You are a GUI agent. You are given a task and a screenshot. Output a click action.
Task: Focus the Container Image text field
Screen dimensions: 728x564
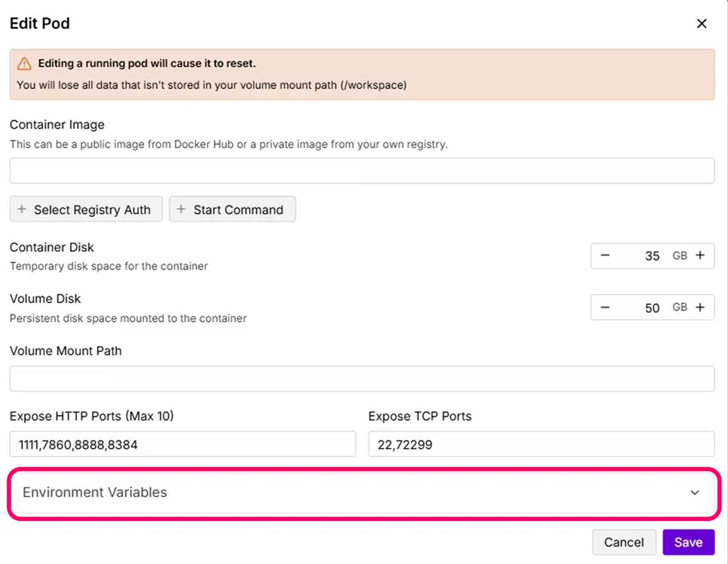pyautogui.click(x=362, y=171)
